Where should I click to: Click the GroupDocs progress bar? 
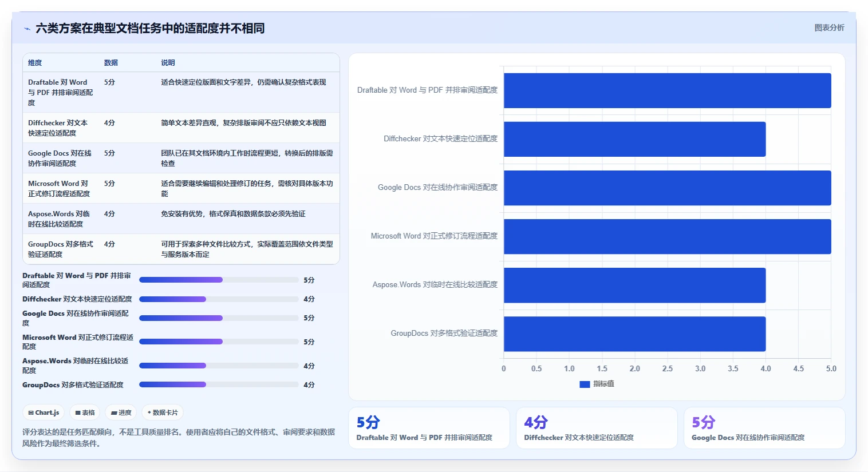click(219, 384)
